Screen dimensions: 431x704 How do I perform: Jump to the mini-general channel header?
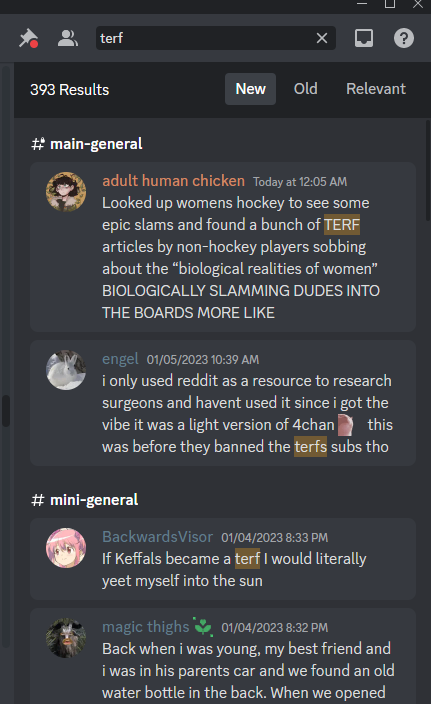point(84,500)
